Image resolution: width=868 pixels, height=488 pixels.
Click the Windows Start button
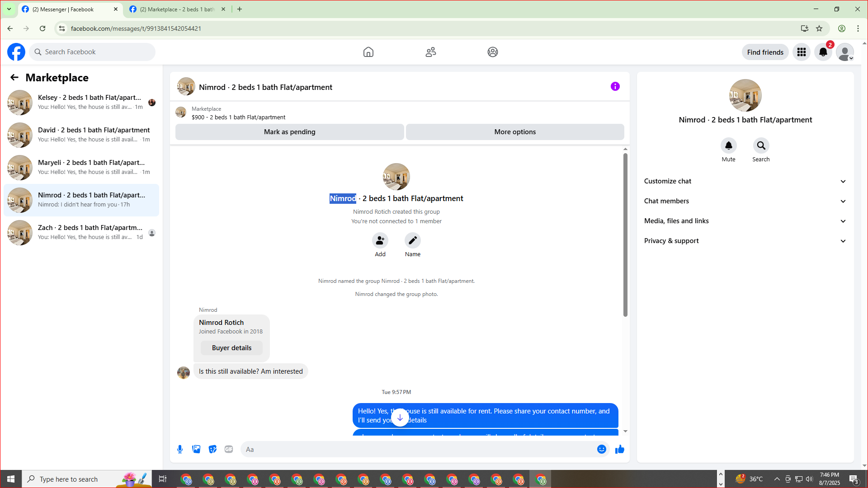pyautogui.click(x=11, y=479)
